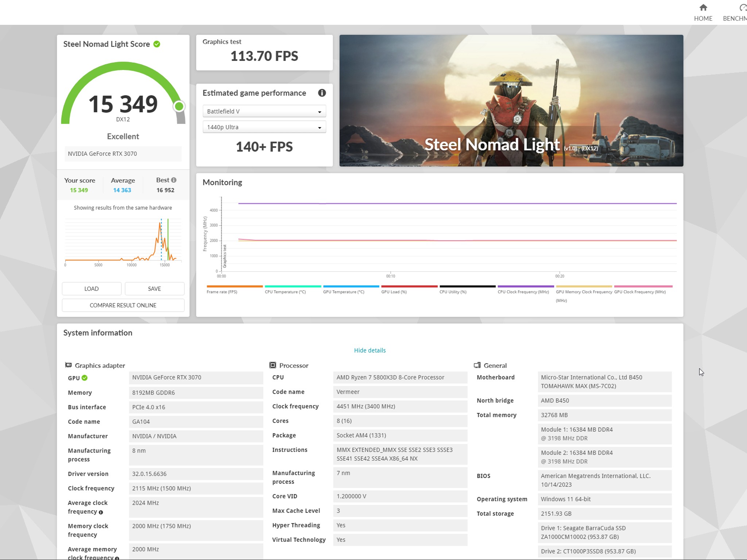Click the green checkmark next to the GPU label
The image size is (747, 560).
[85, 378]
